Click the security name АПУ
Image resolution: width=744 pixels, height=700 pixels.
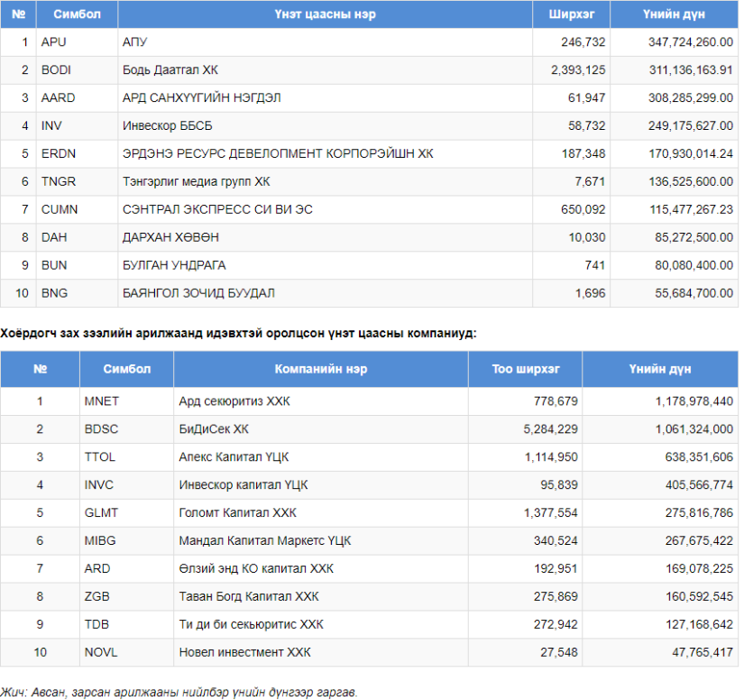[134, 42]
